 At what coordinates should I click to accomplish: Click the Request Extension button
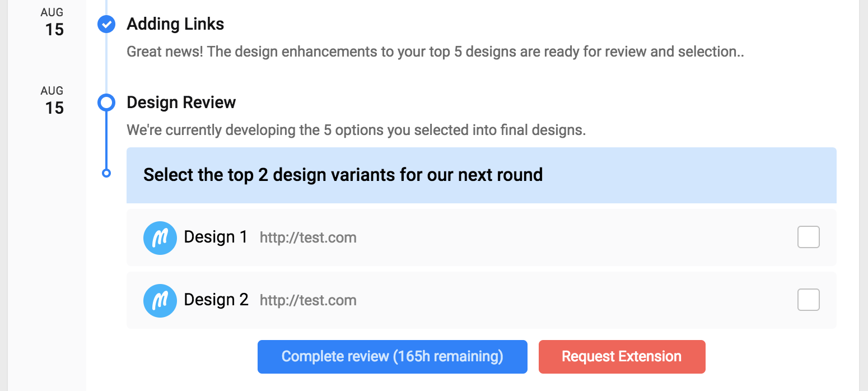tap(622, 356)
